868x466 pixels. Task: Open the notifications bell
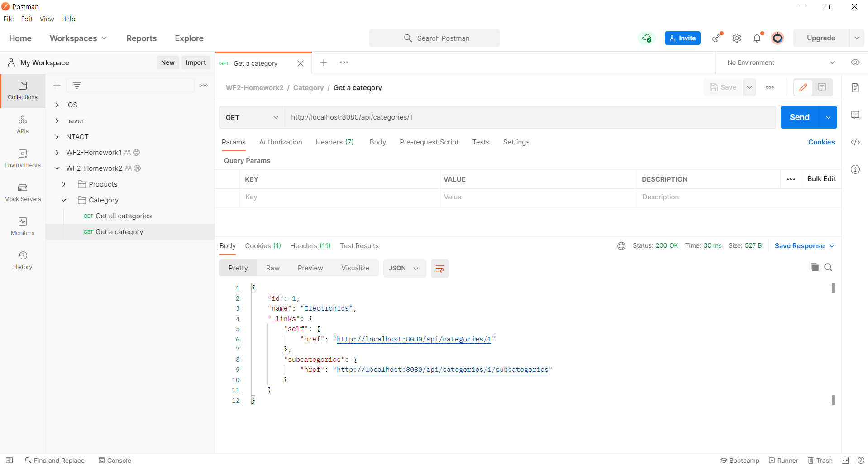(x=758, y=38)
